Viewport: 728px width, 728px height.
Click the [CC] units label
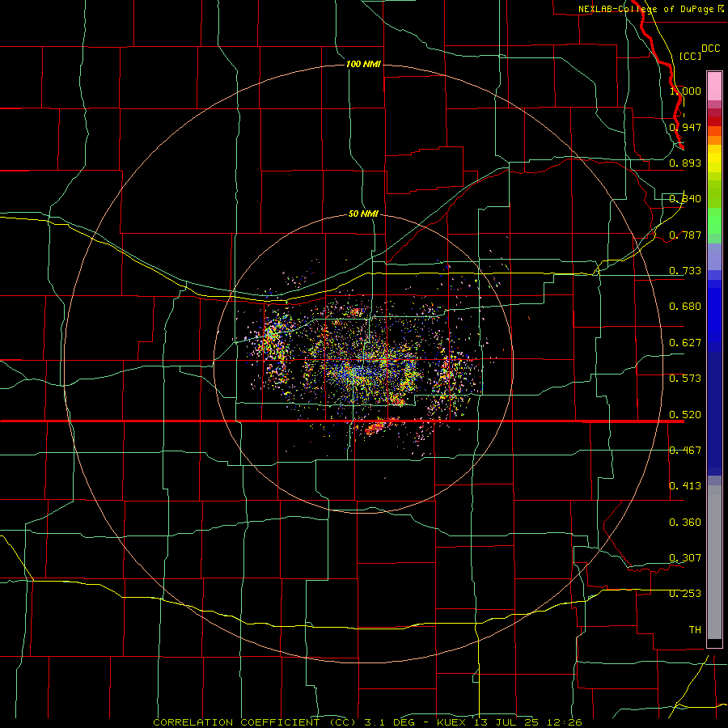tap(690, 56)
